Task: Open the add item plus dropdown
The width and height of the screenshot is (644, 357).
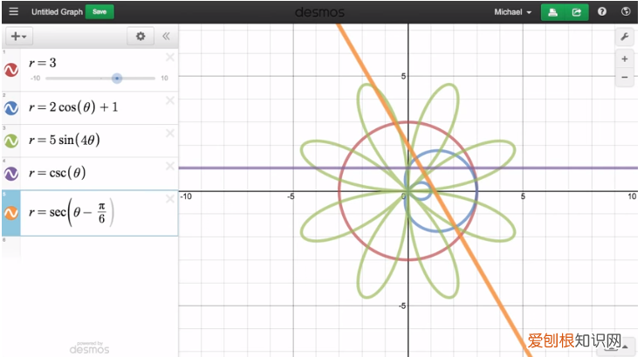Action: 17,37
